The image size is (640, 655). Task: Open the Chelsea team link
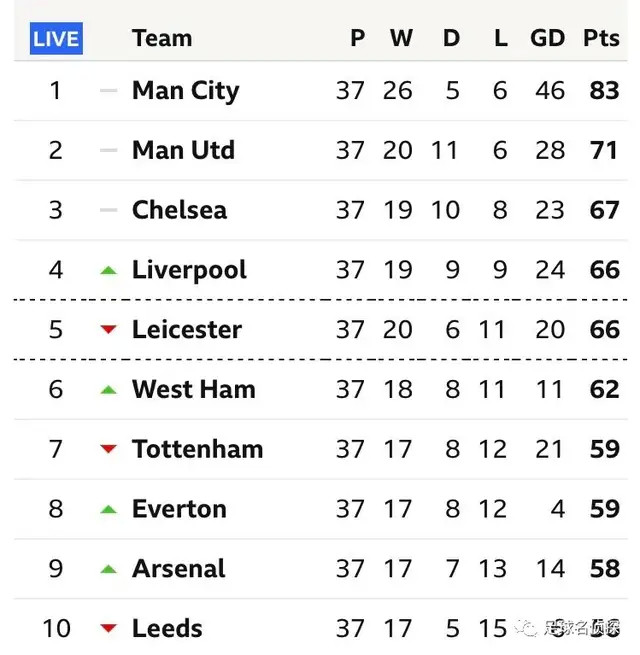tap(179, 210)
